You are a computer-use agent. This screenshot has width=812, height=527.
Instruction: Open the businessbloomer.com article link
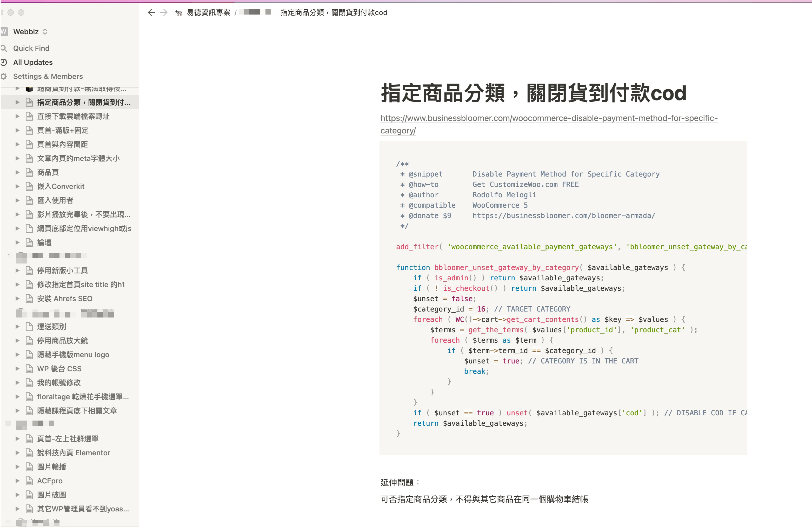549,124
